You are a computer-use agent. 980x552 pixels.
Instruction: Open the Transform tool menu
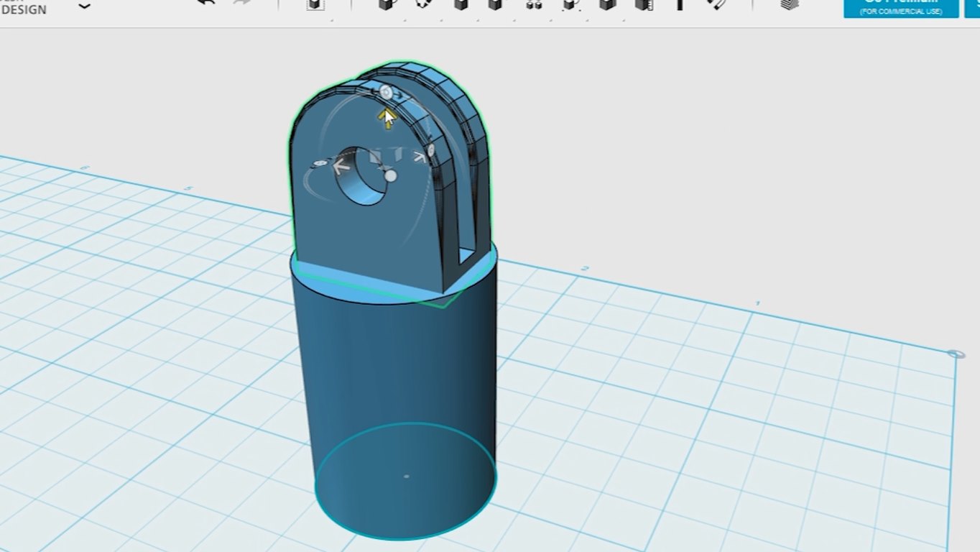pyautogui.click(x=315, y=4)
